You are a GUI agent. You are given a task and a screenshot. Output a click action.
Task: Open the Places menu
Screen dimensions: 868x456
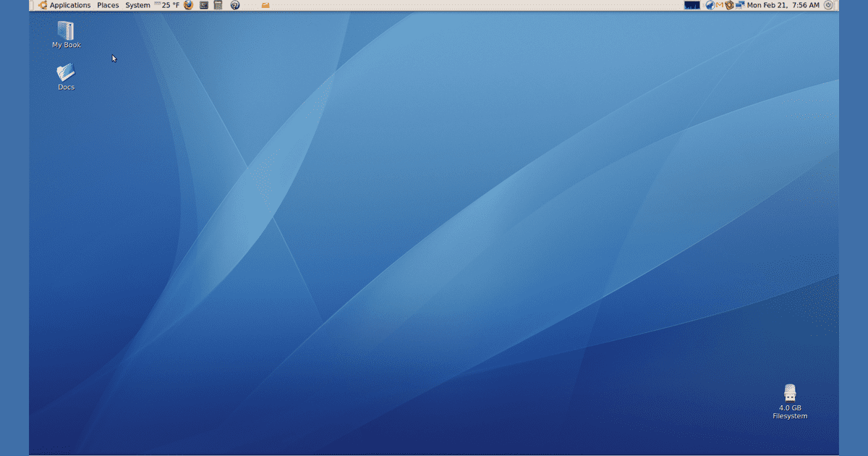(108, 5)
